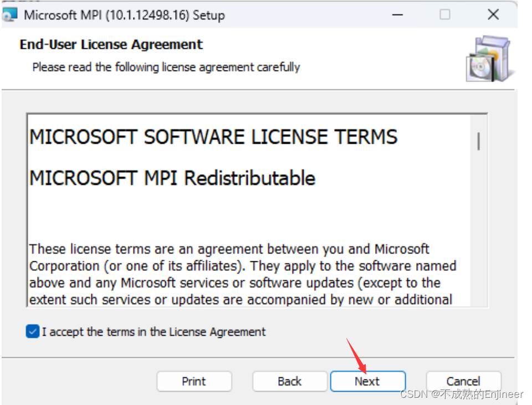Print the license agreement

pos(194,381)
